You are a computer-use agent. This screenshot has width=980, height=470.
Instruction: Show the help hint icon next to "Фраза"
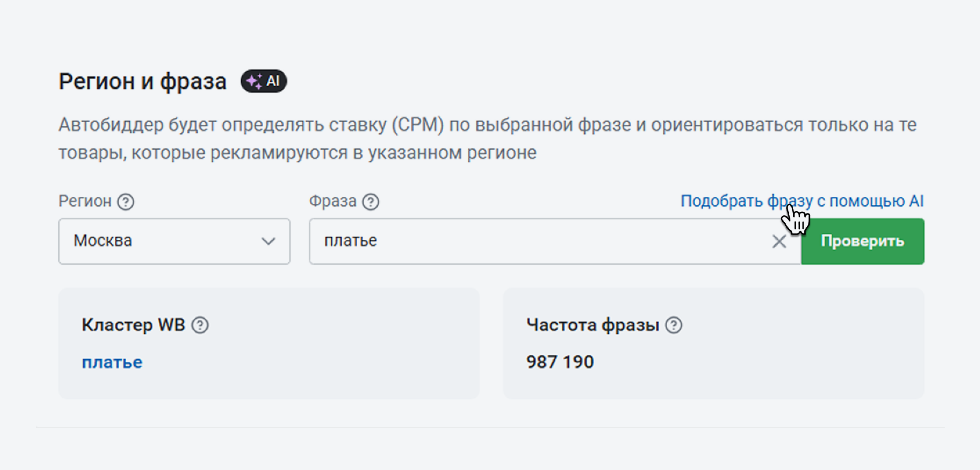pos(370,202)
